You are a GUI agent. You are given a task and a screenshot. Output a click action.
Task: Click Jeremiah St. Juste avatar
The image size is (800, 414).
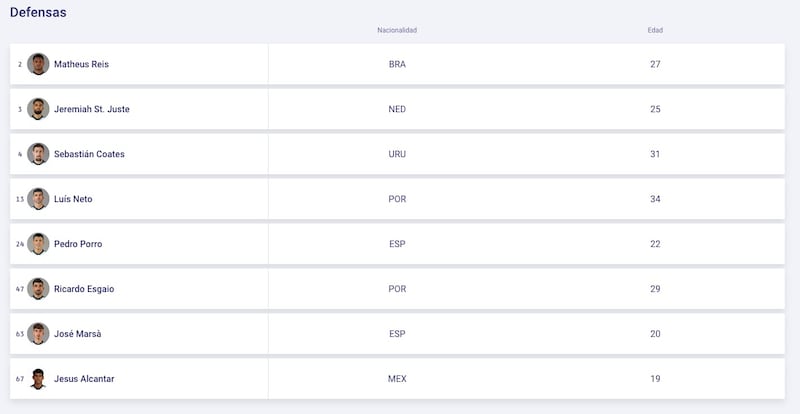(38, 109)
